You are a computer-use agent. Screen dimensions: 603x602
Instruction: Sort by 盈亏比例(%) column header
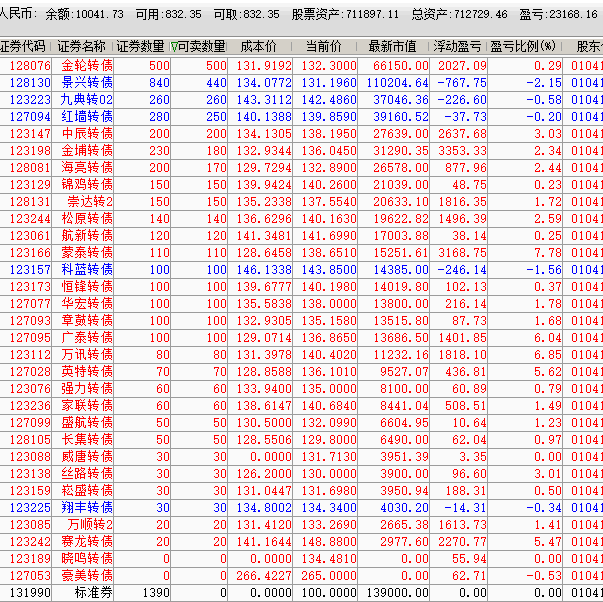click(x=523, y=47)
